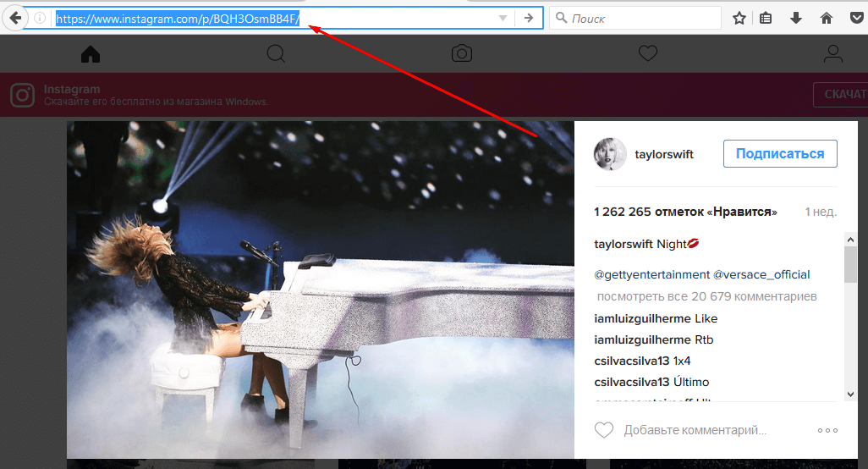Bookmark this page with star icon
Screen dimensions: 868x469
pyautogui.click(x=739, y=18)
